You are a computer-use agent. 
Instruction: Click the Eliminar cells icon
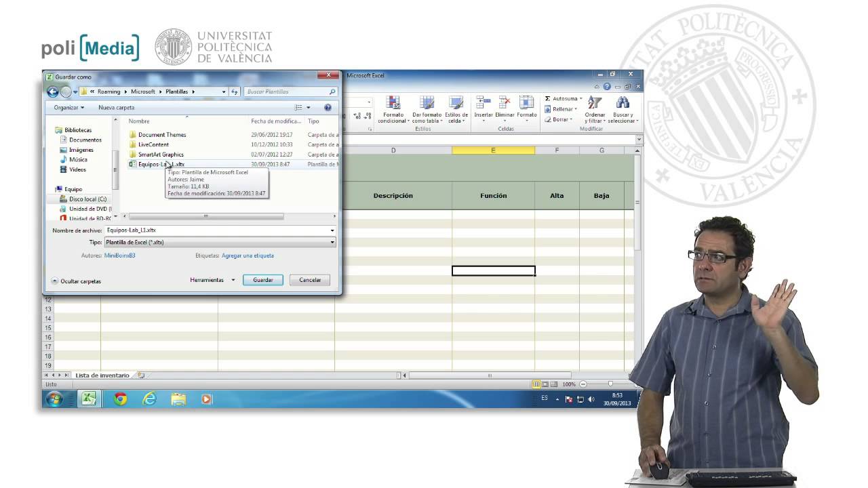pos(505,102)
